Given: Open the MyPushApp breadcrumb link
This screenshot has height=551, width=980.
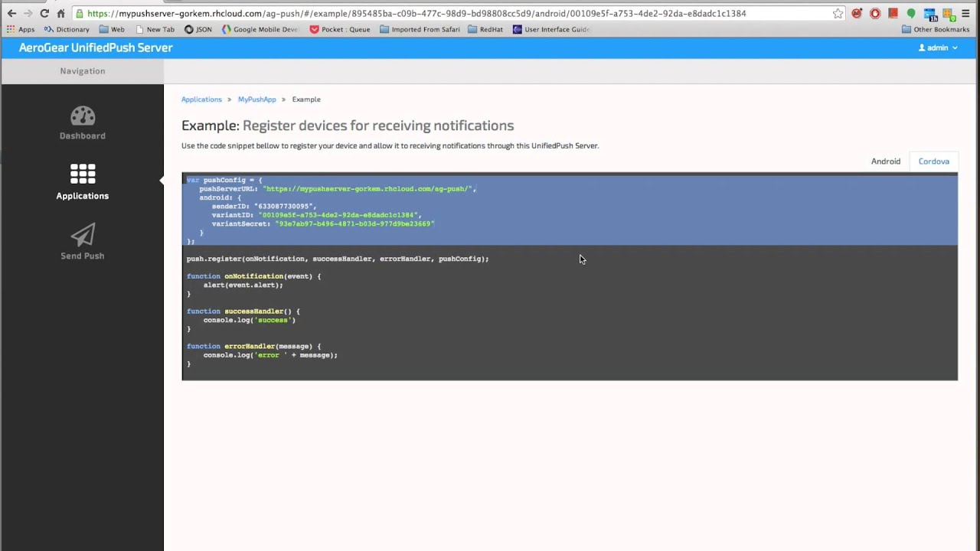Looking at the screenshot, I should (256, 99).
